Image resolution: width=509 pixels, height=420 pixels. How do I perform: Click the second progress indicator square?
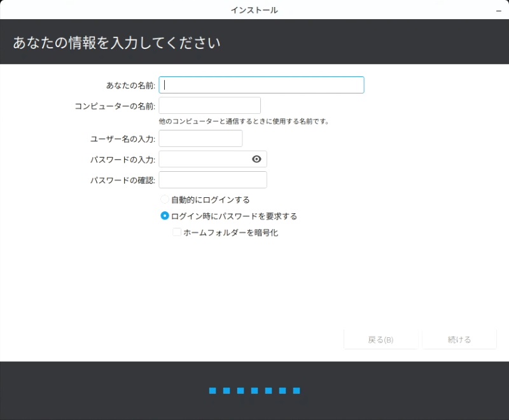[x=227, y=391]
